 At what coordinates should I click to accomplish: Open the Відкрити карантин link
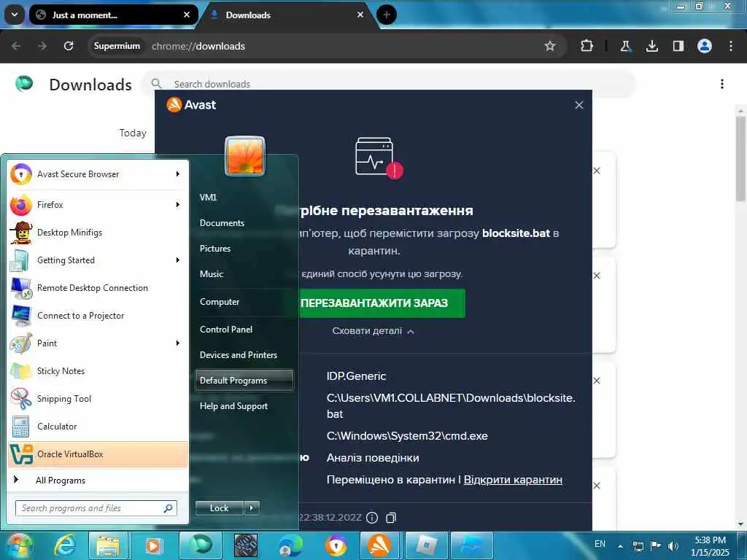pos(513,480)
